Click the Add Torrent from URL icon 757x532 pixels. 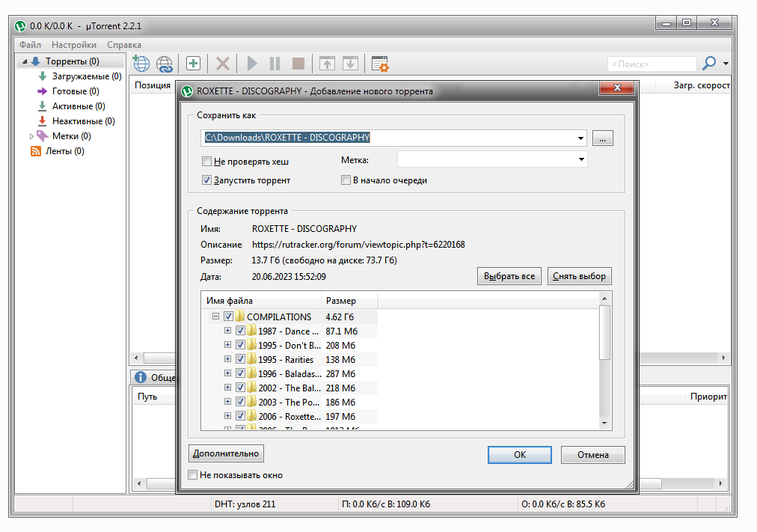tap(165, 64)
